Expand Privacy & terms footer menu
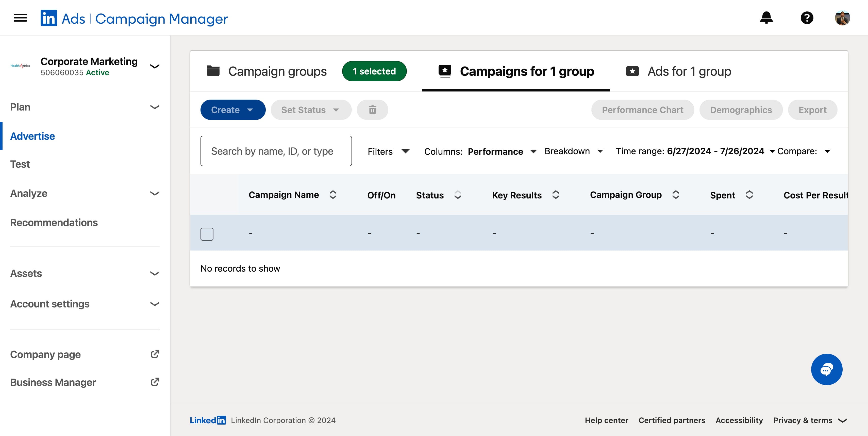The image size is (868, 436). [810, 420]
